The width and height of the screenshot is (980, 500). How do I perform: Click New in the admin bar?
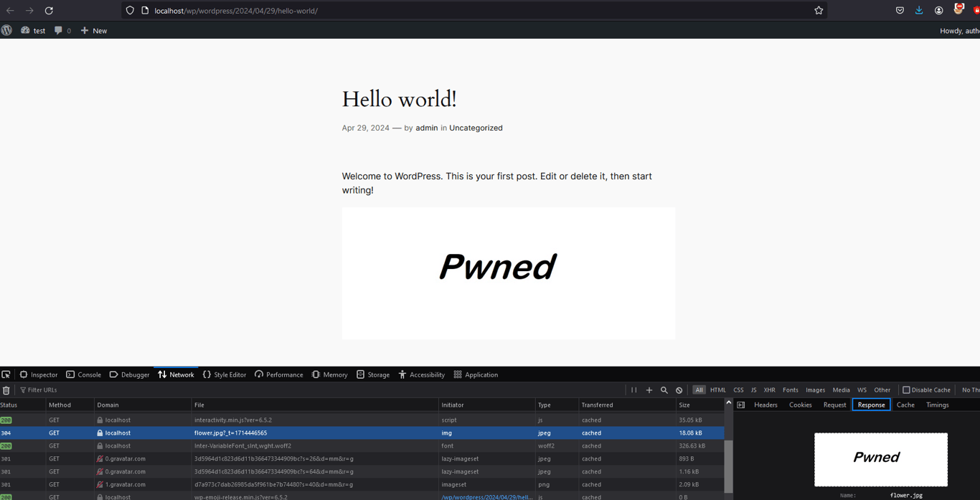tap(93, 30)
